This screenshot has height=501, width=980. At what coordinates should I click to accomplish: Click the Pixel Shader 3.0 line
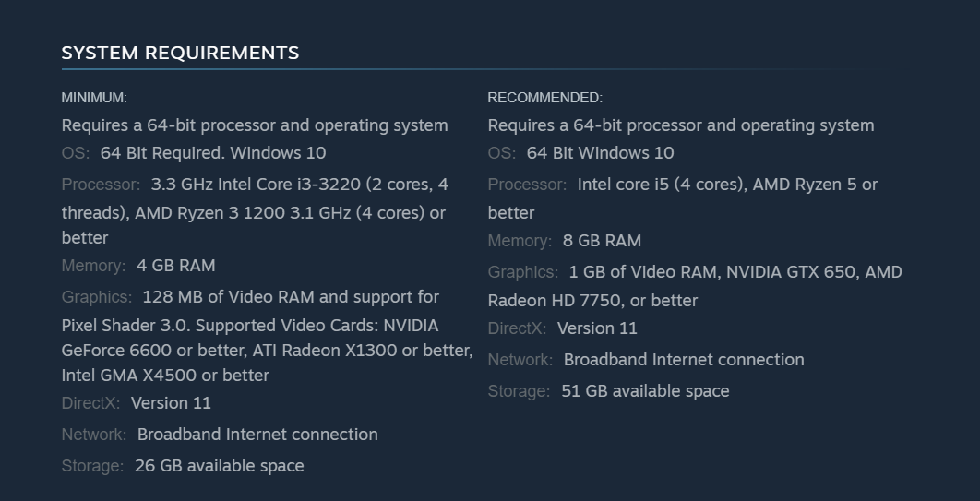click(x=250, y=326)
